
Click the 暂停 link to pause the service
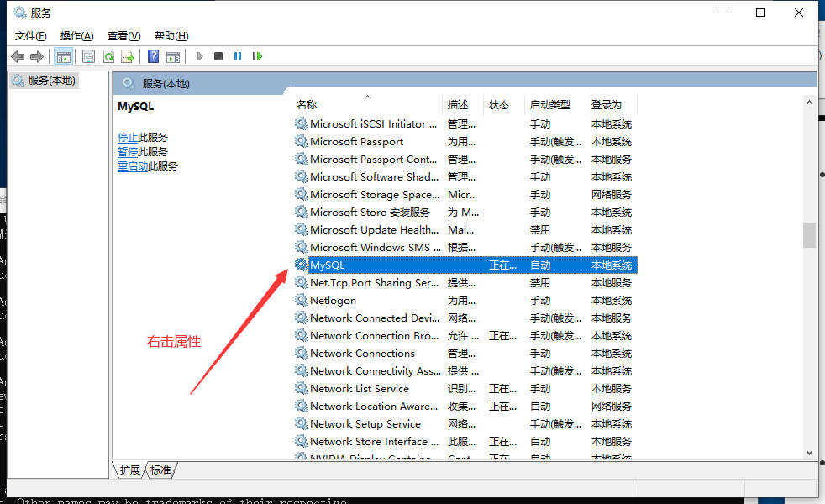click(x=128, y=151)
